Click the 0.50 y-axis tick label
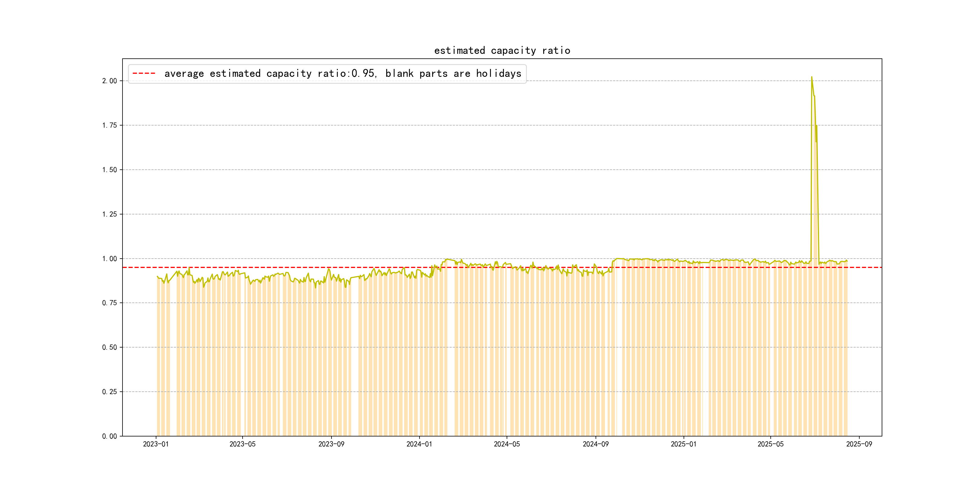The height and width of the screenshot is (490, 980). coord(109,347)
